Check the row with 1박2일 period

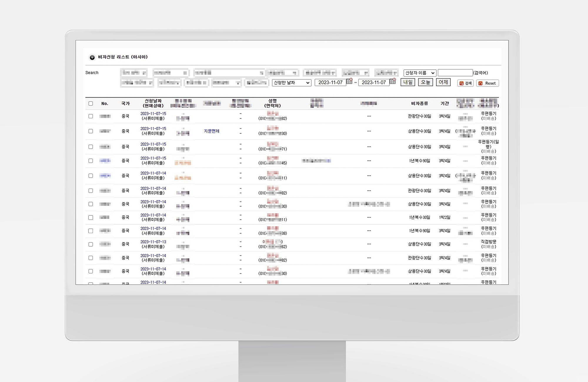tap(91, 217)
